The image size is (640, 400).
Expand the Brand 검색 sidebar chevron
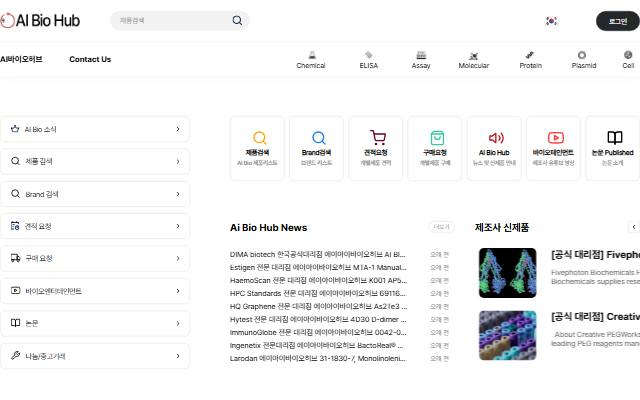pos(178,194)
